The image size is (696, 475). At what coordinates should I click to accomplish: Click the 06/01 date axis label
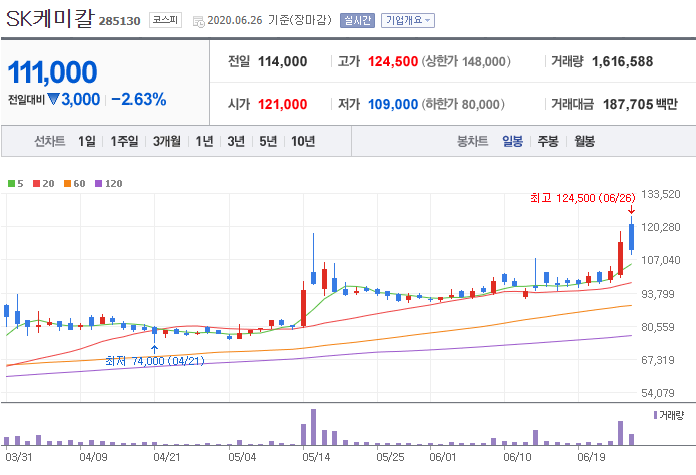[443, 457]
